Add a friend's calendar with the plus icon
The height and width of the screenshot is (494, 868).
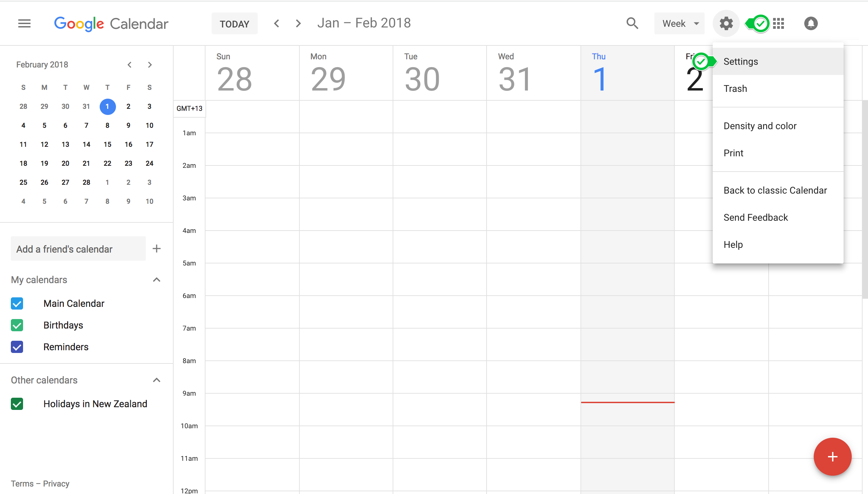tap(156, 249)
